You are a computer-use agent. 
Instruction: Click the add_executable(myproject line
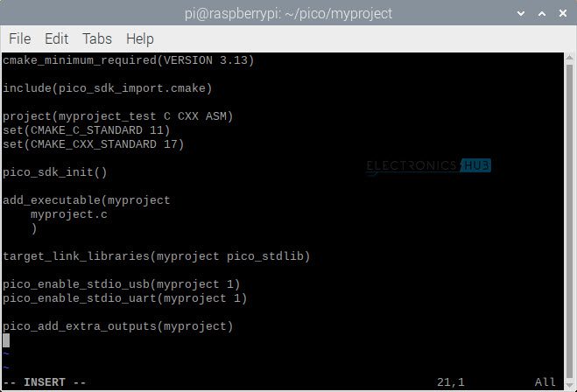point(86,200)
